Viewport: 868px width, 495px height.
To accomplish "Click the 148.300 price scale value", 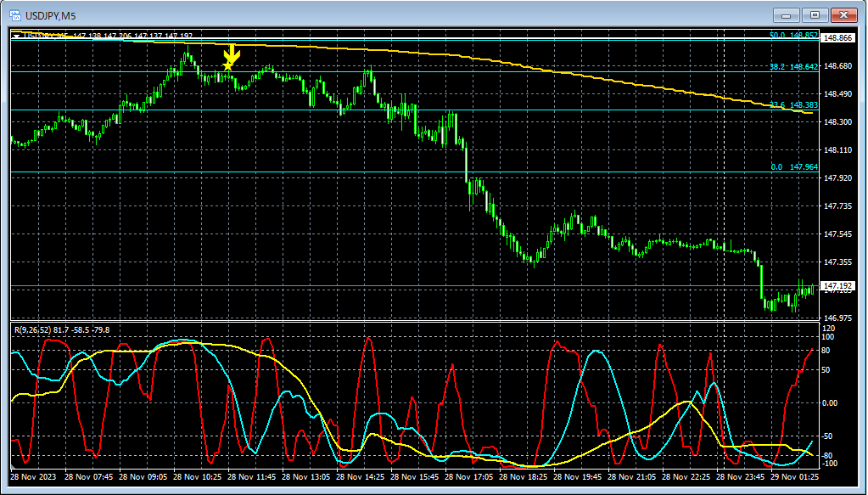I will click(x=838, y=121).
